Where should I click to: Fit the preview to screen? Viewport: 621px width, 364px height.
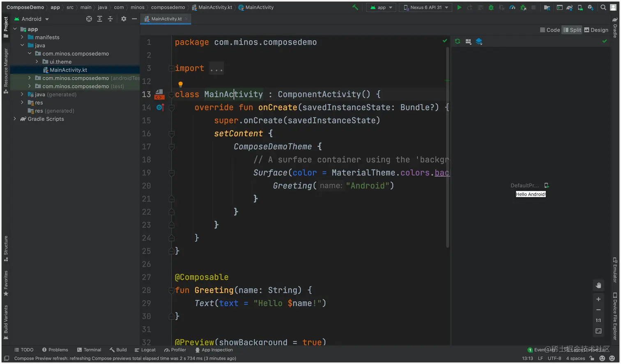click(598, 331)
